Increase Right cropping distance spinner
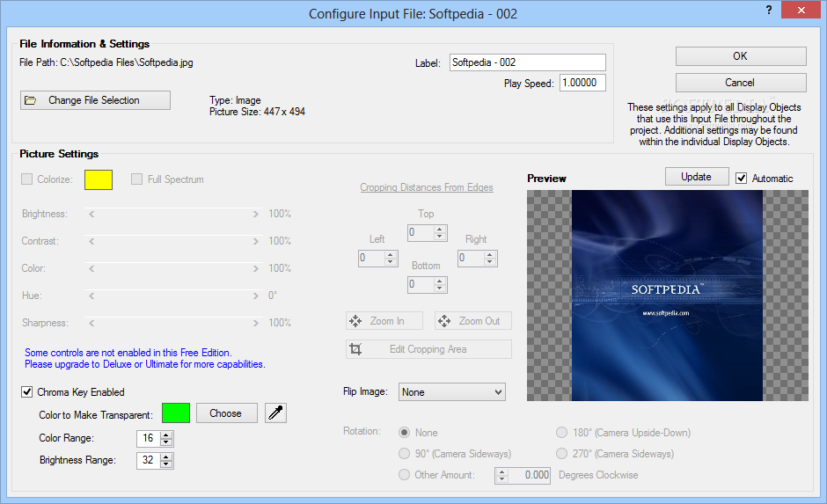This screenshot has width=827, height=504. [489, 255]
